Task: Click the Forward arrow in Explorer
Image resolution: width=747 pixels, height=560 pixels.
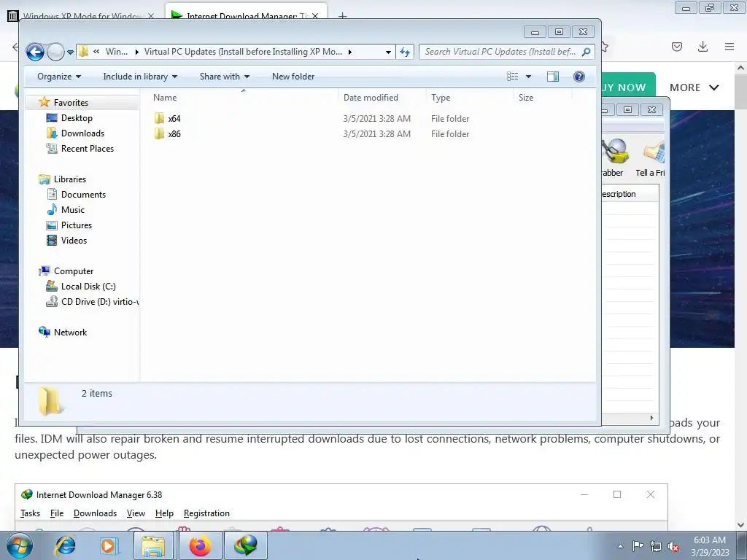Action: point(55,52)
